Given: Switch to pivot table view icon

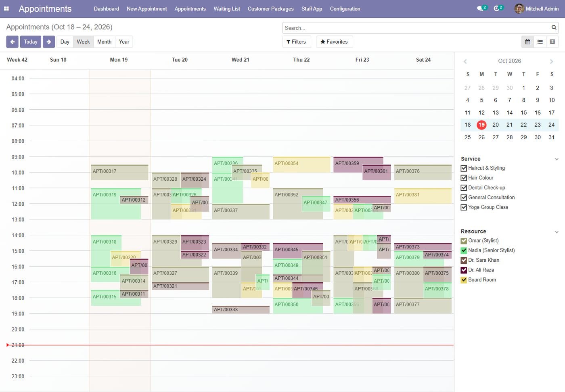Looking at the screenshot, I should (x=552, y=42).
